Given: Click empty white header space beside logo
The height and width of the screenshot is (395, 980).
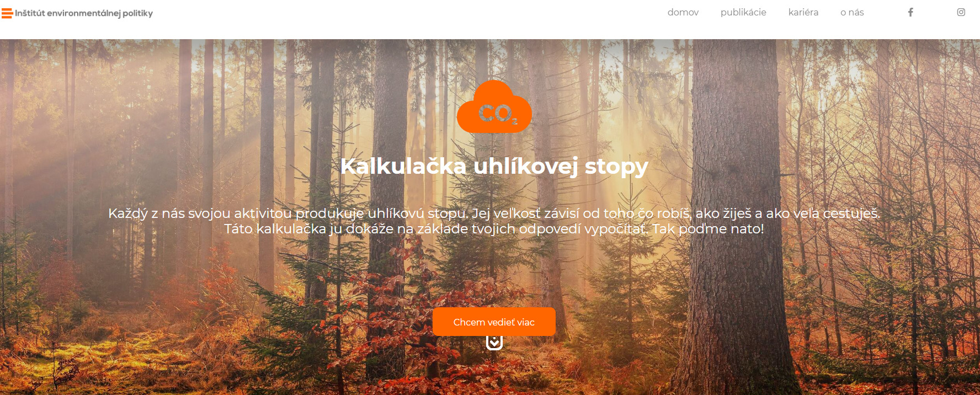Looking at the screenshot, I should click(x=386, y=19).
